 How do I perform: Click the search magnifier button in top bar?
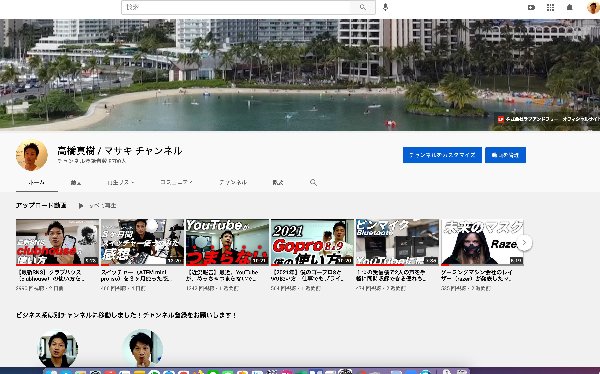(363, 7)
